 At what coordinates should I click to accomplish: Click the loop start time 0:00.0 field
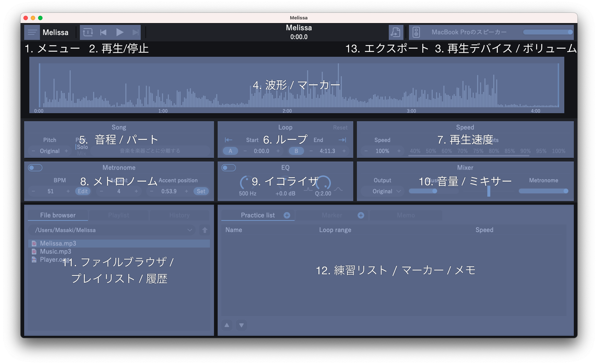click(x=262, y=151)
